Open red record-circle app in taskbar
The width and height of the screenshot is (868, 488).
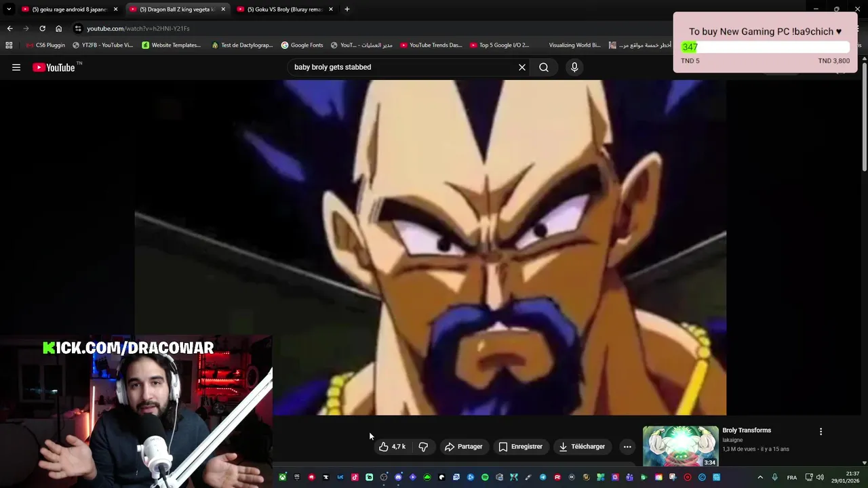688,477
